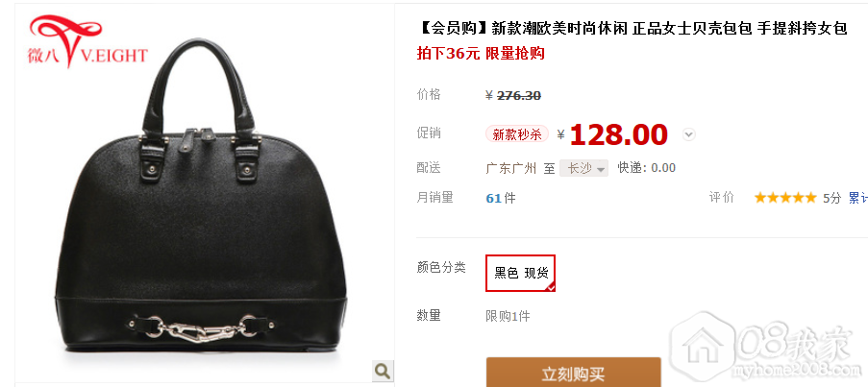
Task: Select the 黑色 现货 color option
Action: (x=520, y=273)
